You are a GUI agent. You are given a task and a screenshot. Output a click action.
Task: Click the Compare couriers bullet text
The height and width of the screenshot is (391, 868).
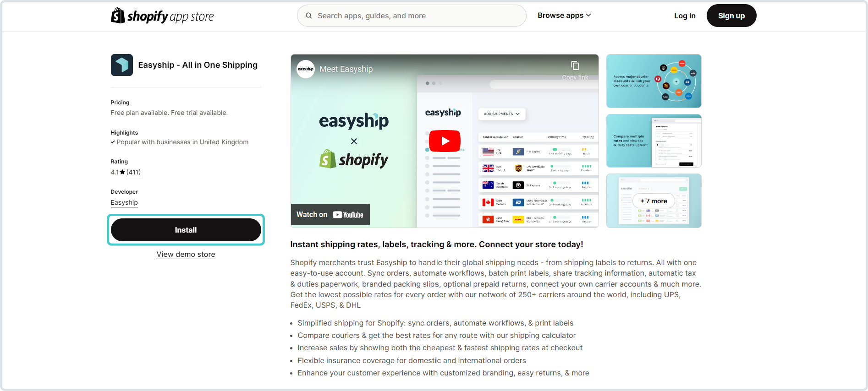(x=437, y=336)
